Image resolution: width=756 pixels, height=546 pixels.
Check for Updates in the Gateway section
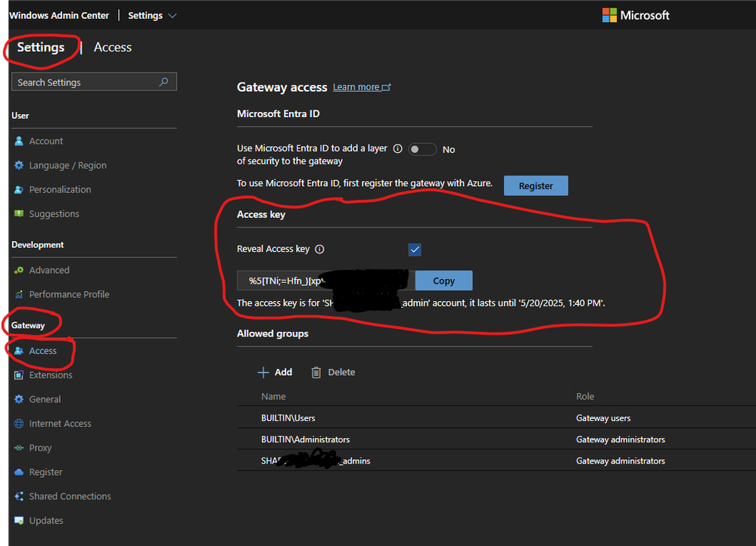pos(45,520)
